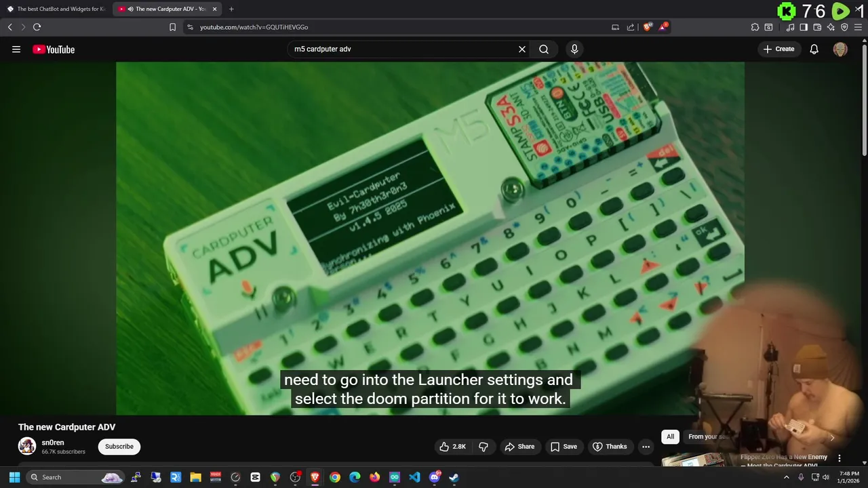
Task: Open the Flipper Zero recommended video title
Action: 784,460
